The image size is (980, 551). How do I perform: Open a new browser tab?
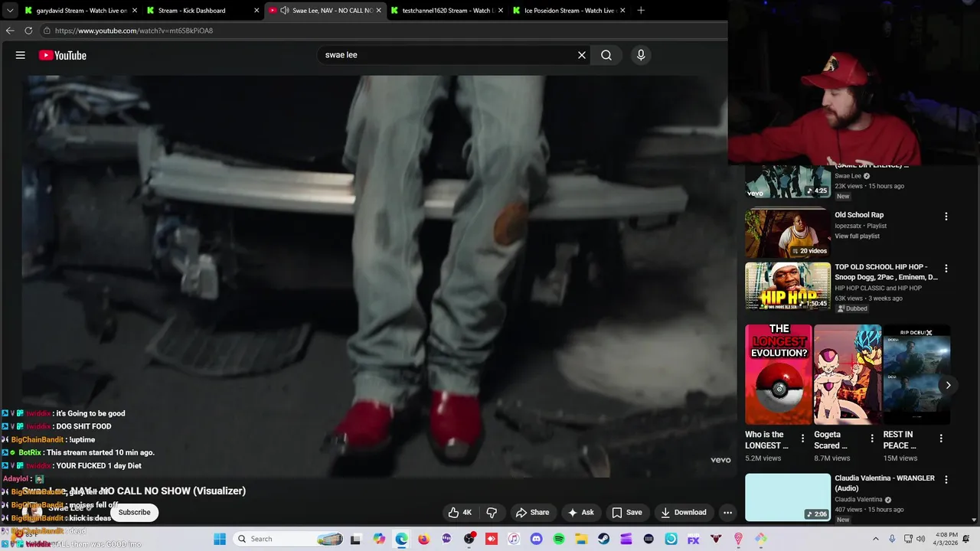pos(641,11)
